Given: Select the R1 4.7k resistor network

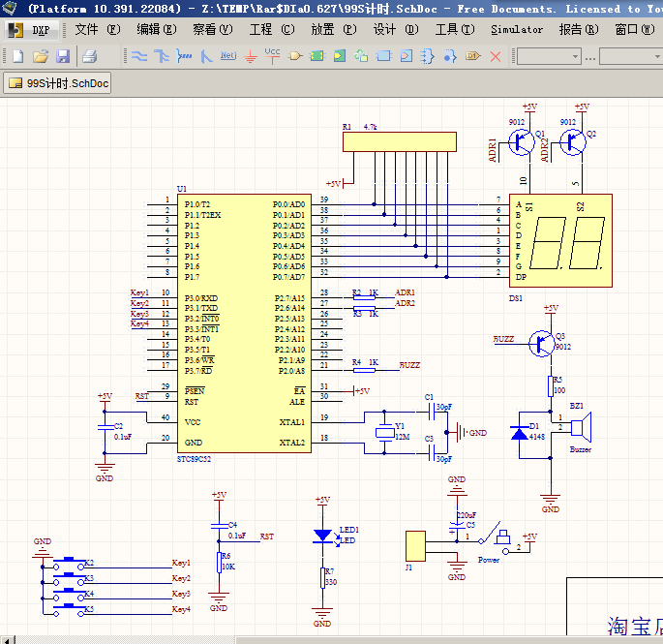Looking at the screenshot, I should point(400,141).
